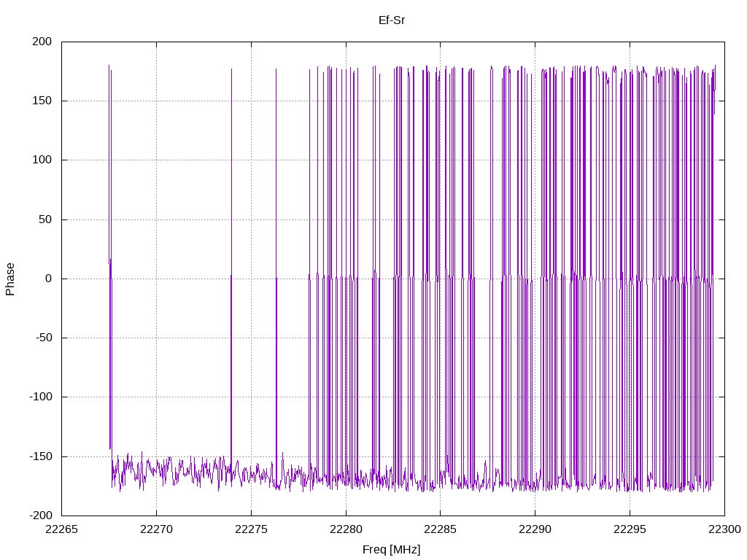Click the Freq [MHz] x-axis label
Viewport: 747px width, 560px height.
click(392, 550)
